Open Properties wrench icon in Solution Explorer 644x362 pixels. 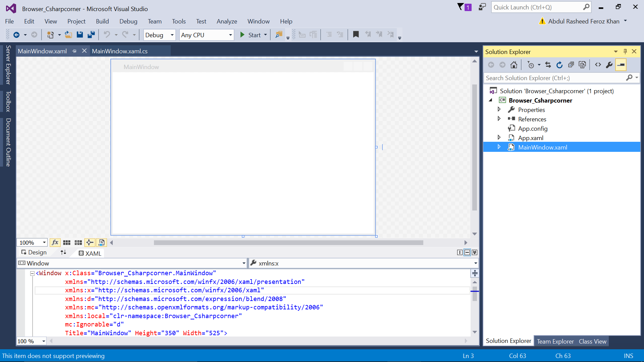609,65
